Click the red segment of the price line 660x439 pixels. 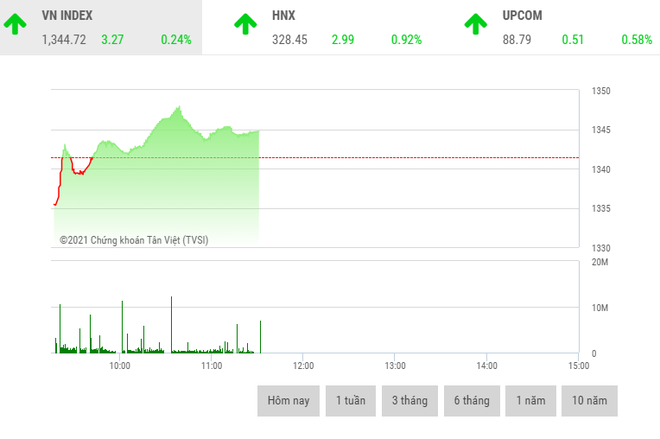pyautogui.click(x=80, y=172)
